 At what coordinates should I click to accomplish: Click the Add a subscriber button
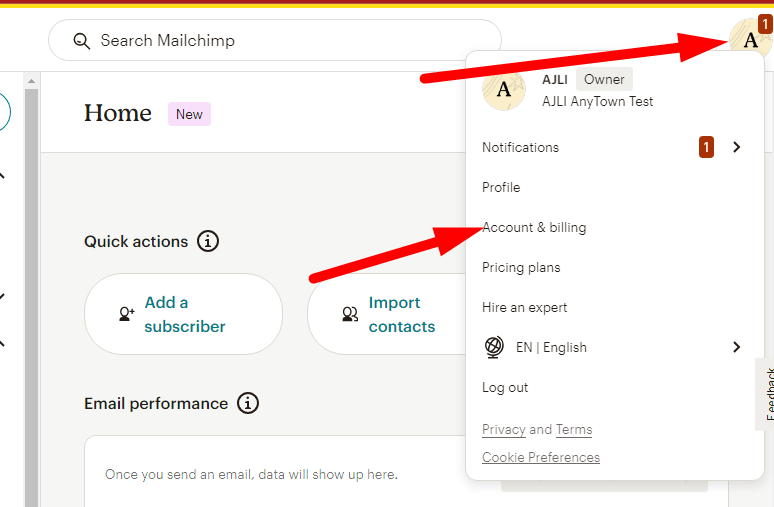pyautogui.click(x=183, y=314)
